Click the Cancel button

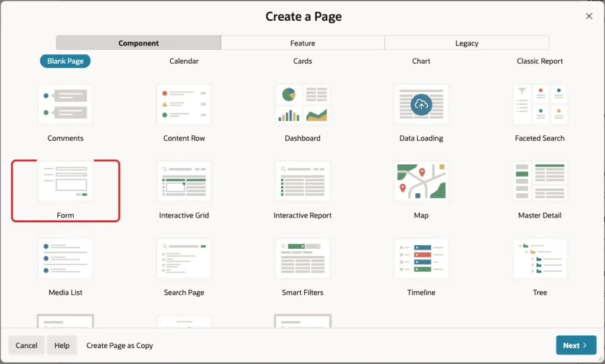click(26, 345)
